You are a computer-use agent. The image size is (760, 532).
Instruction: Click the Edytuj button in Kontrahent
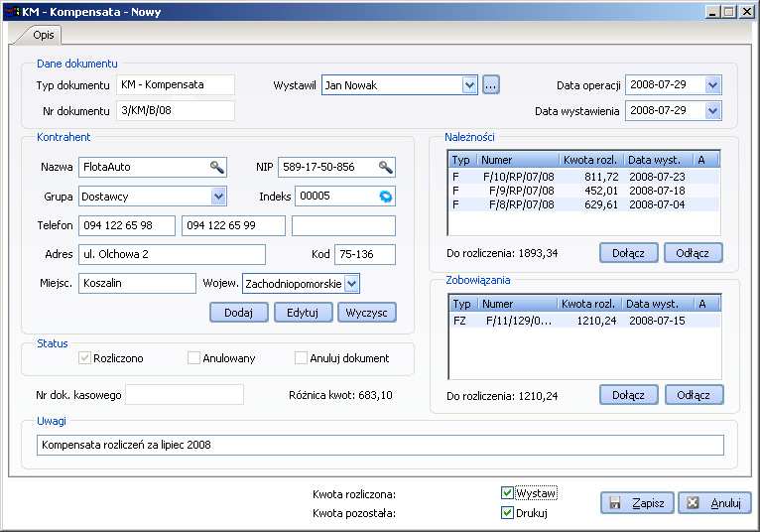[x=303, y=313]
